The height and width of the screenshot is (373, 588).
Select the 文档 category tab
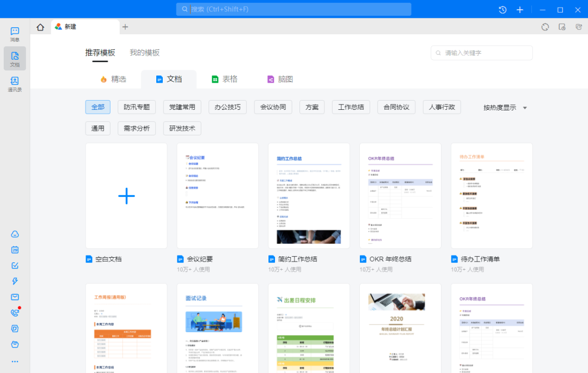point(169,79)
